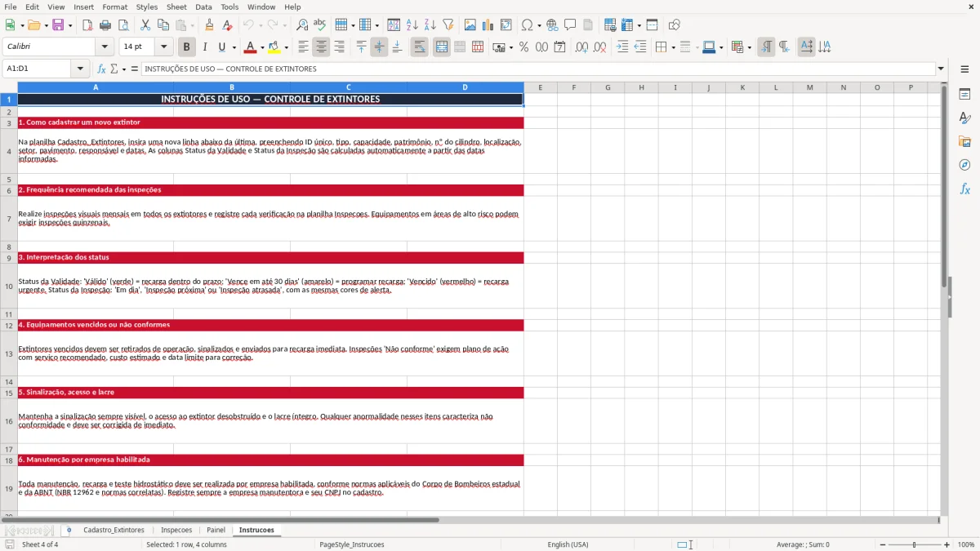Add a decimal place

tap(581, 47)
